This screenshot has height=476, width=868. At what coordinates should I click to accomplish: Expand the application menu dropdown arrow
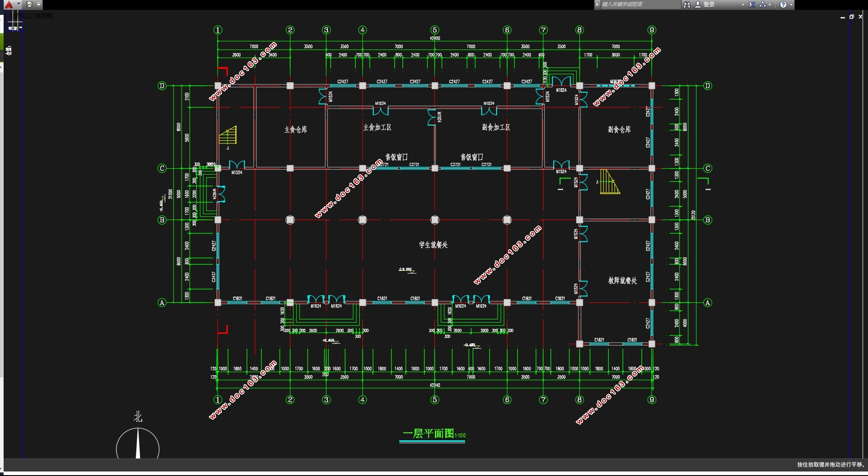tap(18, 4)
